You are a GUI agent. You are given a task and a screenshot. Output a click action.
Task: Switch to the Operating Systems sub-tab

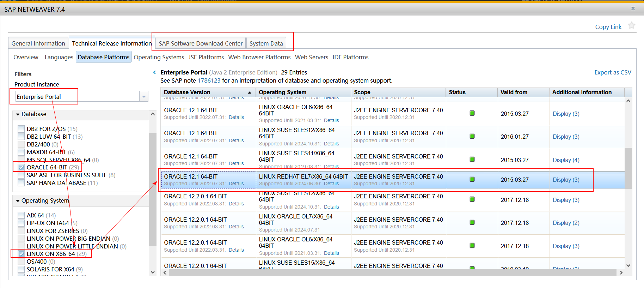tap(159, 57)
